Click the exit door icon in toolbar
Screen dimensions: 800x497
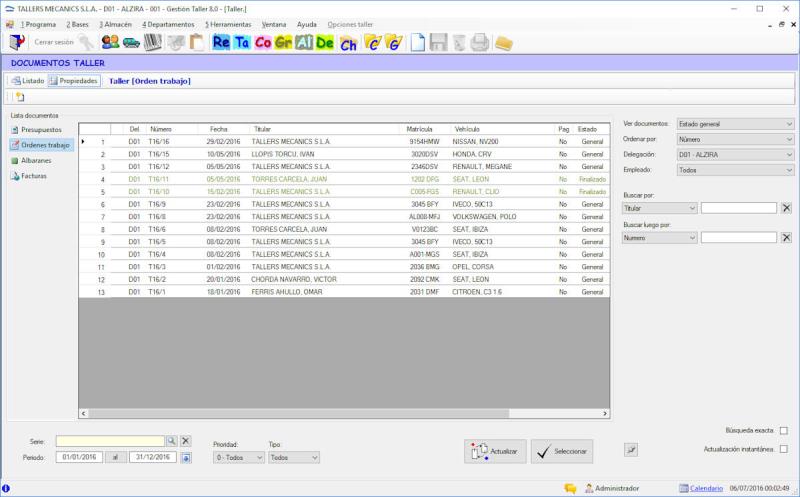pyautogui.click(x=17, y=42)
